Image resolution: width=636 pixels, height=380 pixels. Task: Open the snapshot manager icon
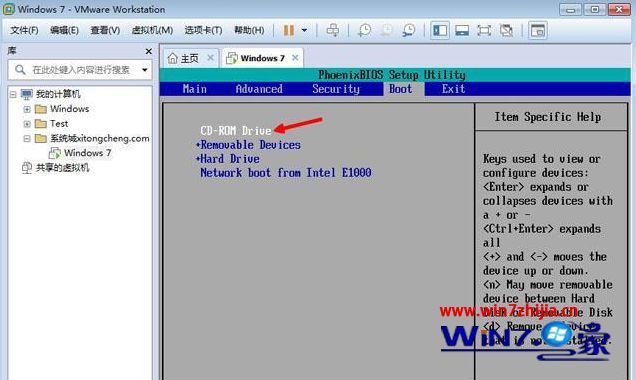(x=408, y=30)
